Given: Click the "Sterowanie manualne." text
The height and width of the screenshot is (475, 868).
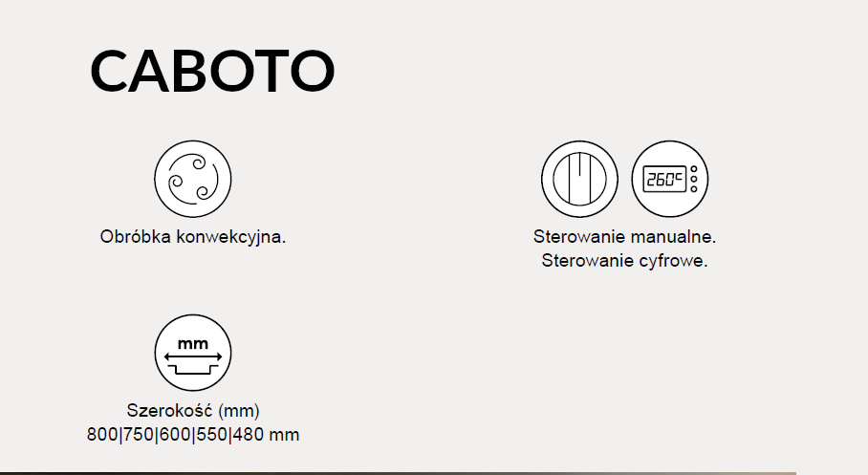Looking at the screenshot, I should pos(624,236).
